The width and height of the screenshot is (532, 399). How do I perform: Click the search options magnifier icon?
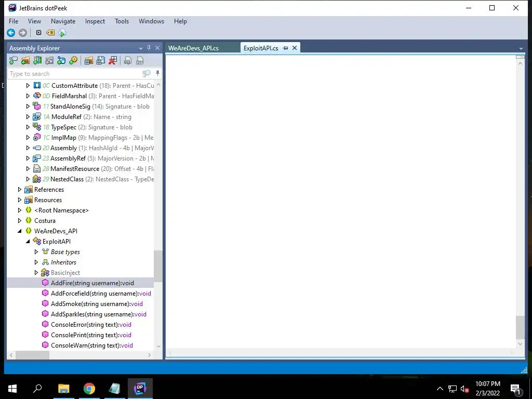pos(147,73)
